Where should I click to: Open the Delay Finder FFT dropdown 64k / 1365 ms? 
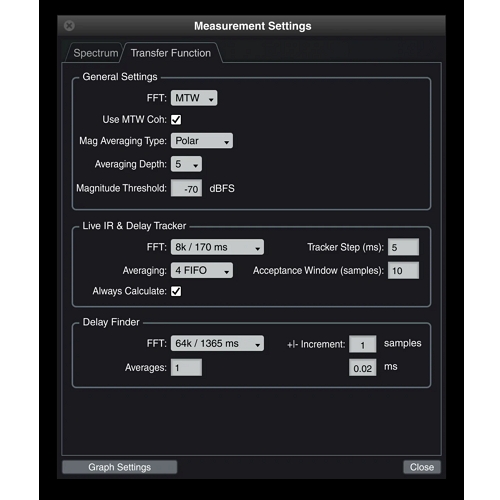click(217, 343)
